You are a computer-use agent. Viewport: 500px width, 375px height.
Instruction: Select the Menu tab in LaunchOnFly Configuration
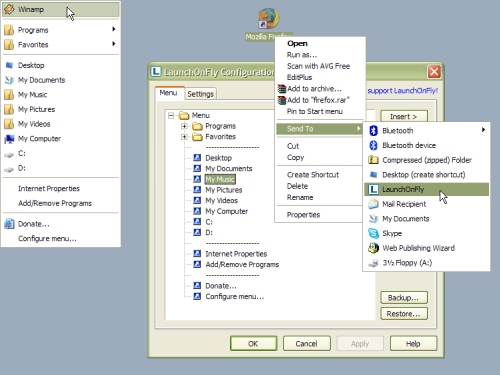tap(168, 93)
